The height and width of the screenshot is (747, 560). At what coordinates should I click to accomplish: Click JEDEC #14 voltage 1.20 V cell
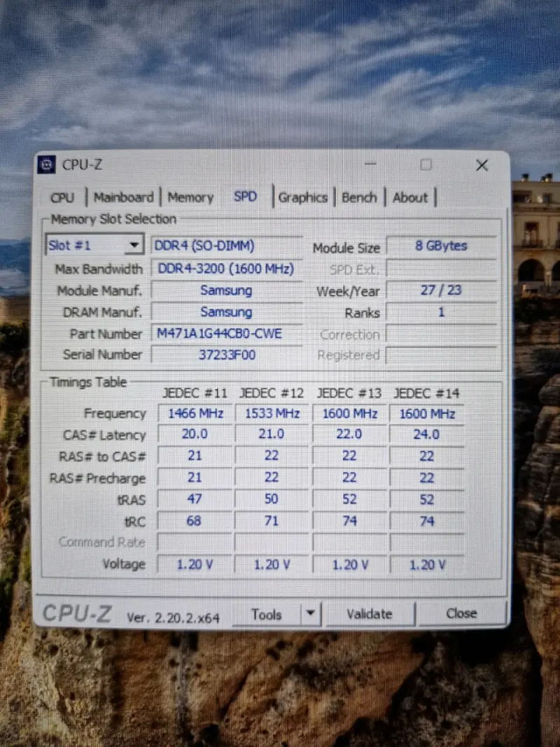427,565
